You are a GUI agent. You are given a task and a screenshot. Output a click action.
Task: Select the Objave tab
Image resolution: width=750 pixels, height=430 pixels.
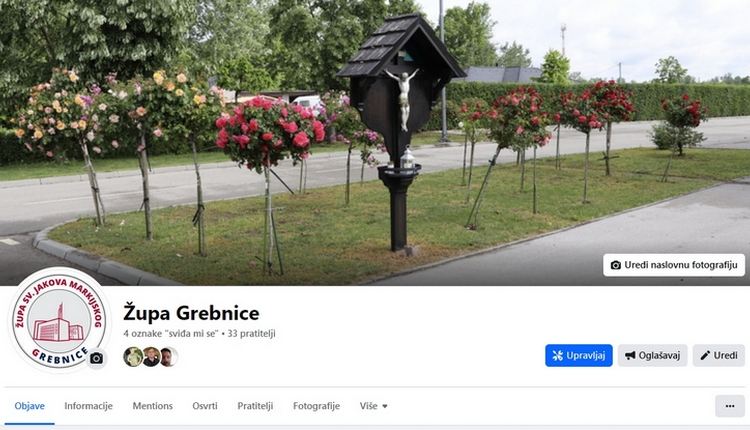30,406
